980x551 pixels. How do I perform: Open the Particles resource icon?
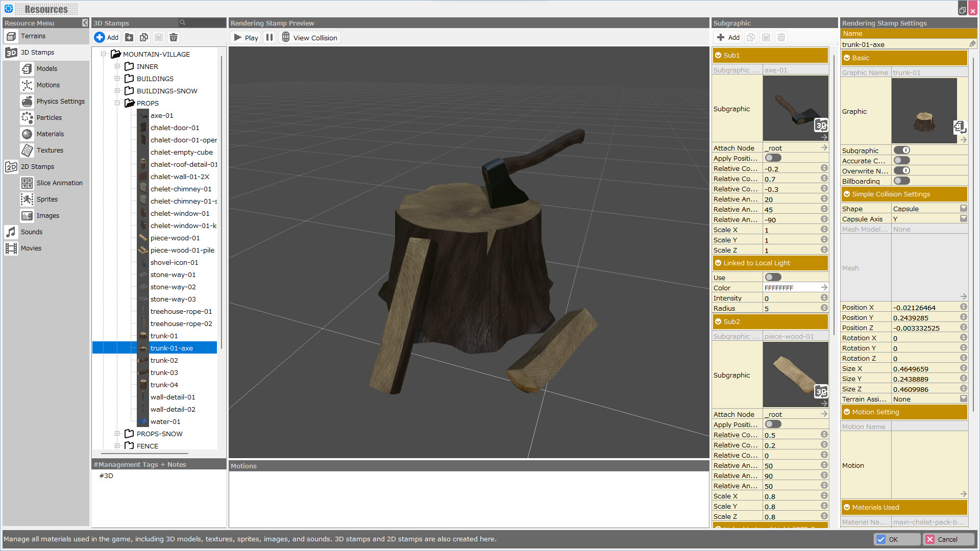coord(27,117)
